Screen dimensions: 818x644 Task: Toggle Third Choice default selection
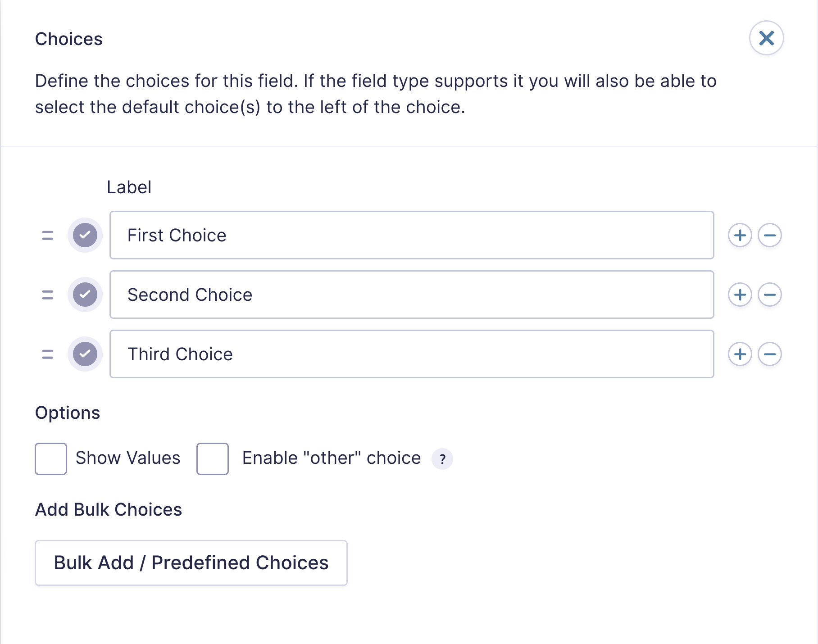[x=85, y=354]
